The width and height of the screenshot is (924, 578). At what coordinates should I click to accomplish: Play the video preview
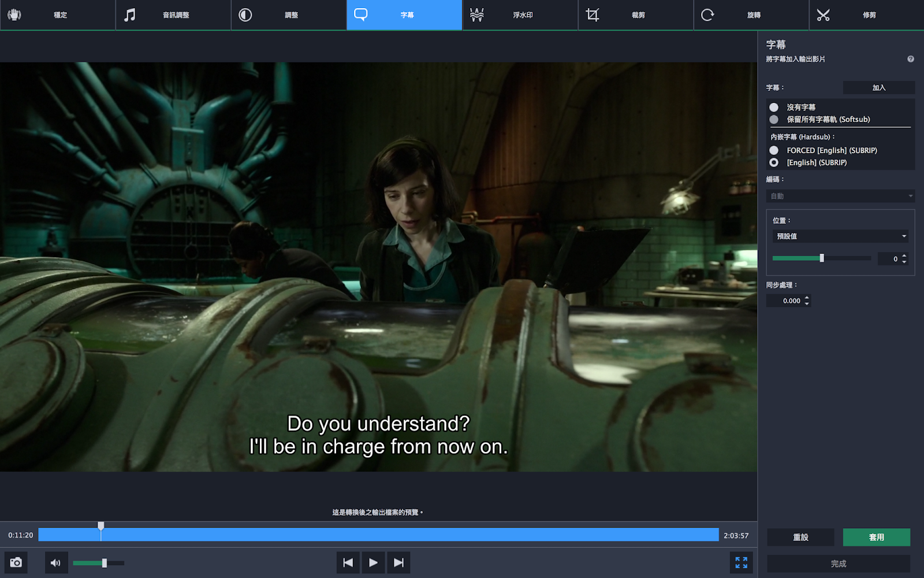click(373, 562)
